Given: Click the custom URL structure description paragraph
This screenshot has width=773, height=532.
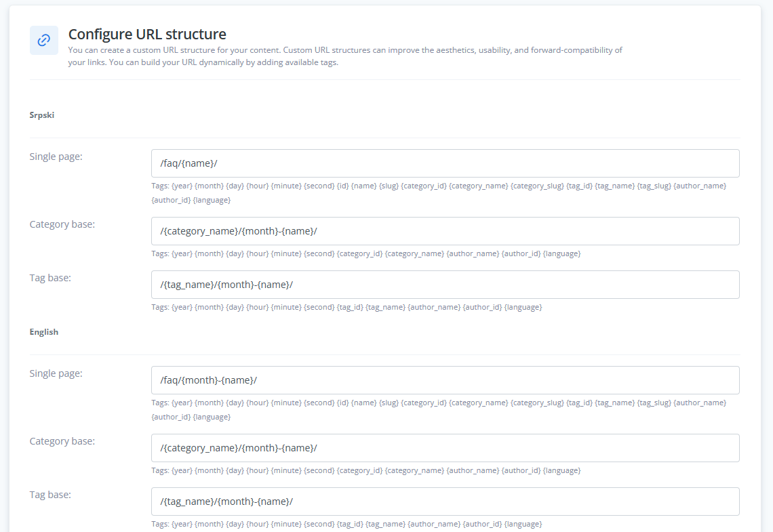Looking at the screenshot, I should pos(345,56).
